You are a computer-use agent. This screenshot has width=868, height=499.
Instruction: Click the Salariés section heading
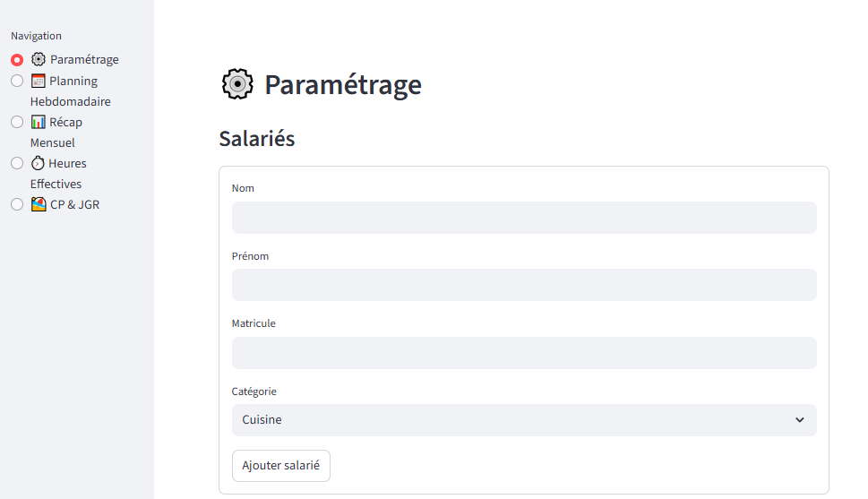click(257, 139)
